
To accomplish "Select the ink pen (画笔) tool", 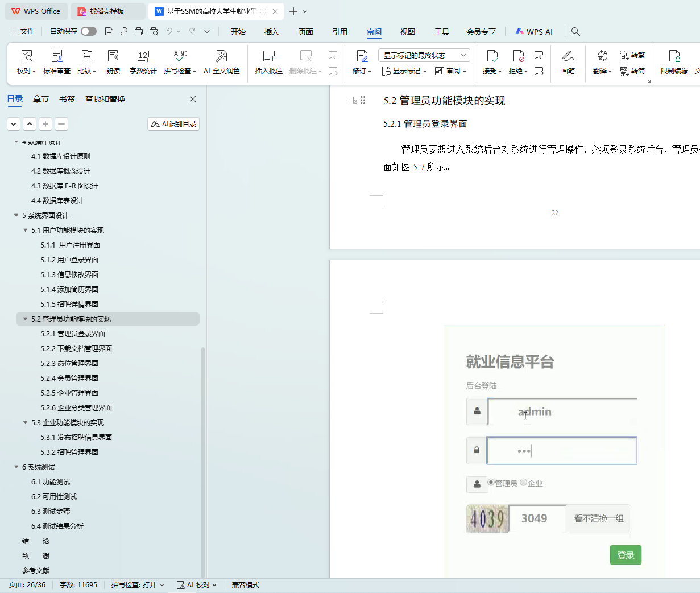I will (x=568, y=56).
